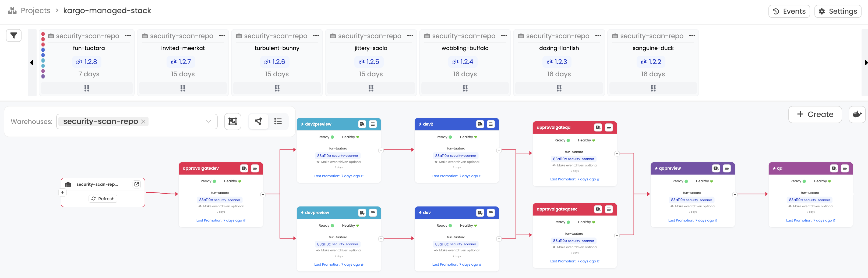Click the Warehouses selection field
Image resolution: width=868 pixels, height=278 pixels.
(x=137, y=122)
